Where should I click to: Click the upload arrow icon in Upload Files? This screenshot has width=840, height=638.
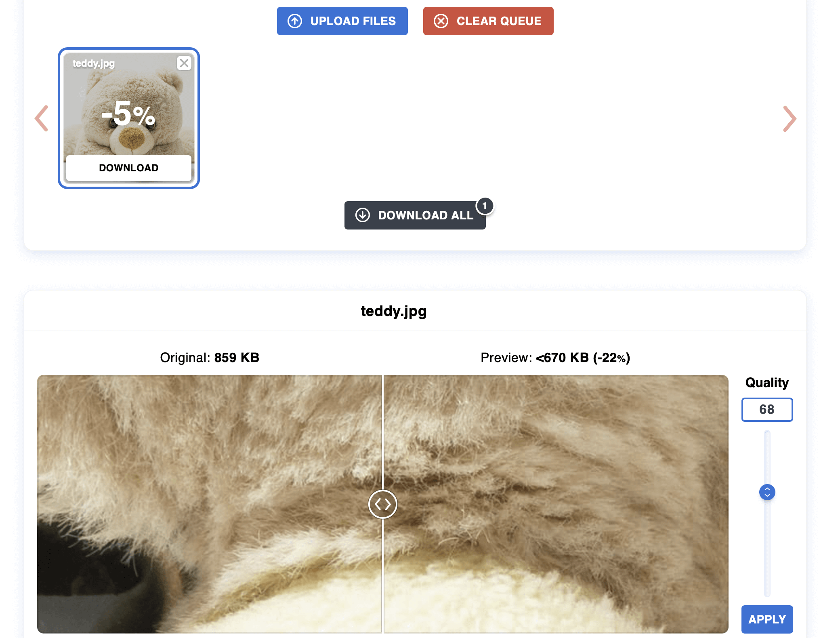pyautogui.click(x=295, y=21)
